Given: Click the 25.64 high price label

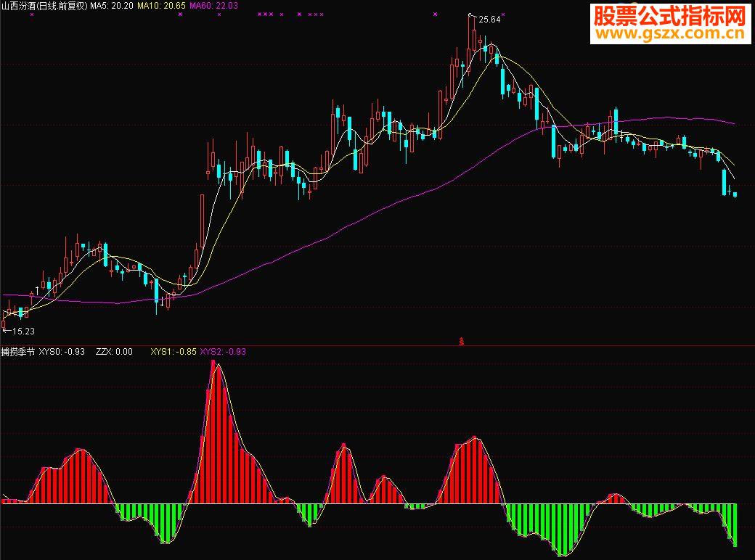Looking at the screenshot, I should tap(489, 20).
